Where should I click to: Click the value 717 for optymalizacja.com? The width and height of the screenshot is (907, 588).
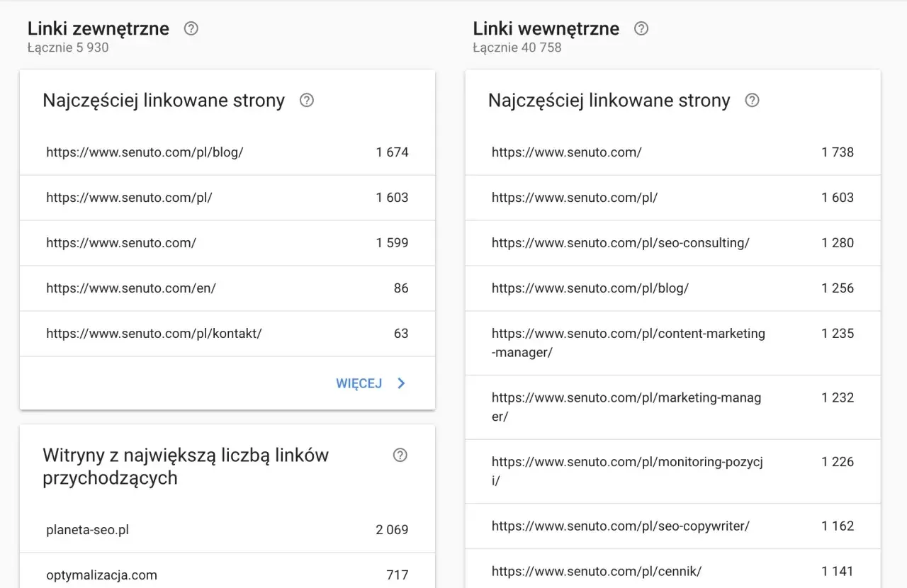398,575
